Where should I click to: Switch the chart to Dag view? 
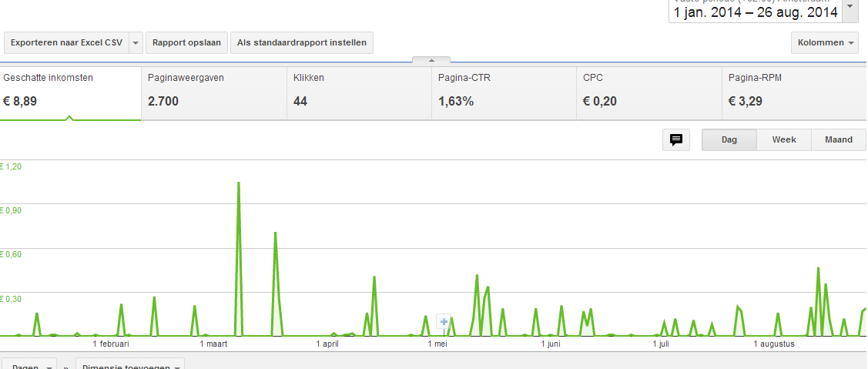tap(729, 140)
